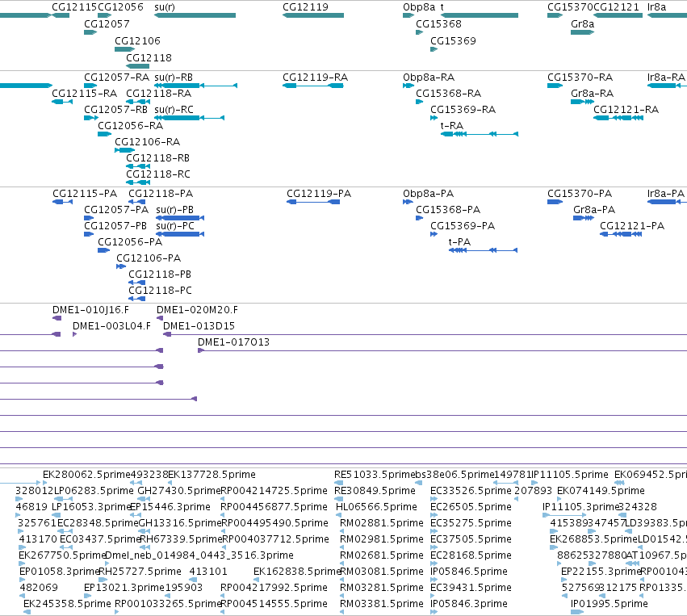Click the t-PA protein label
Screen dimensions: 687x616
coord(459,242)
